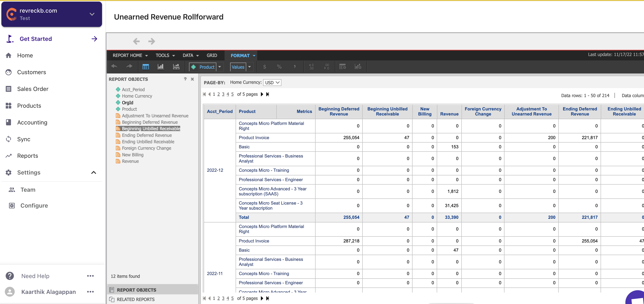Open help for Report Objects panel
Image resolution: width=644 pixels, height=304 pixels.
185,79
